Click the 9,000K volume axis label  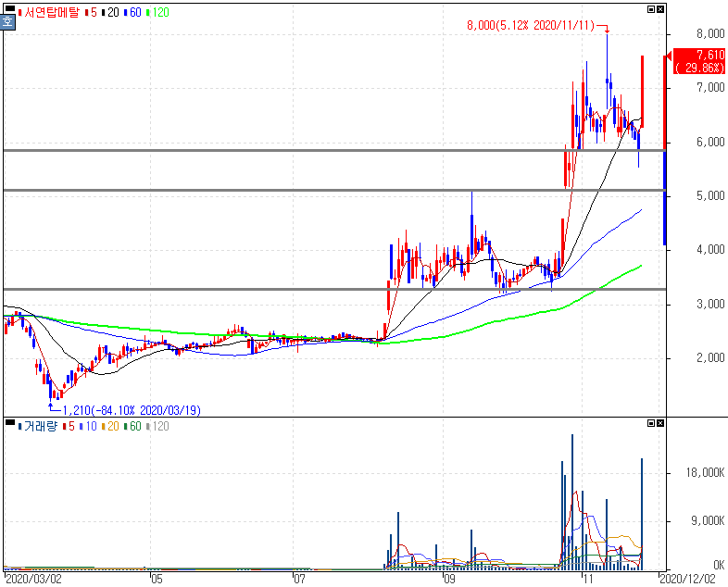coord(708,520)
